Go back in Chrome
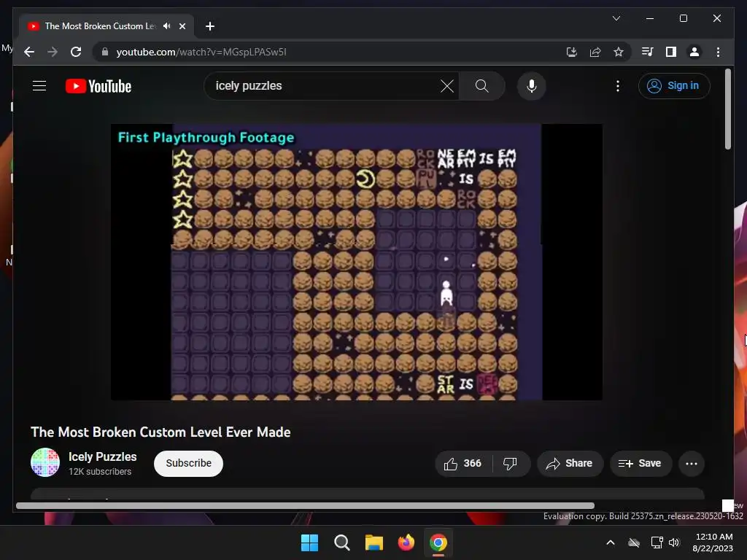Image resolution: width=747 pixels, height=560 pixels. tap(29, 52)
